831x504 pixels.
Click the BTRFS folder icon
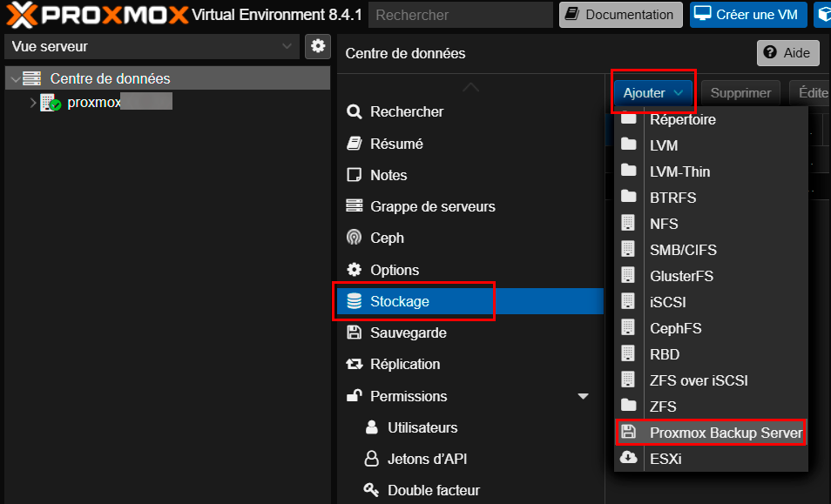point(629,197)
